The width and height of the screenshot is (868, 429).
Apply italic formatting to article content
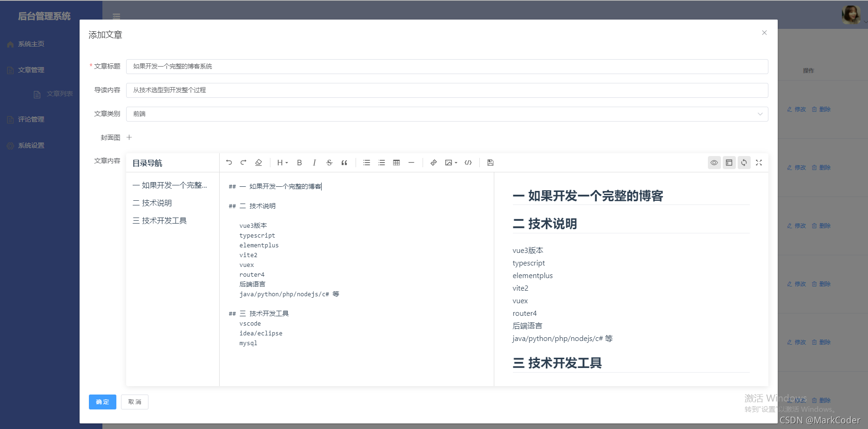point(314,163)
